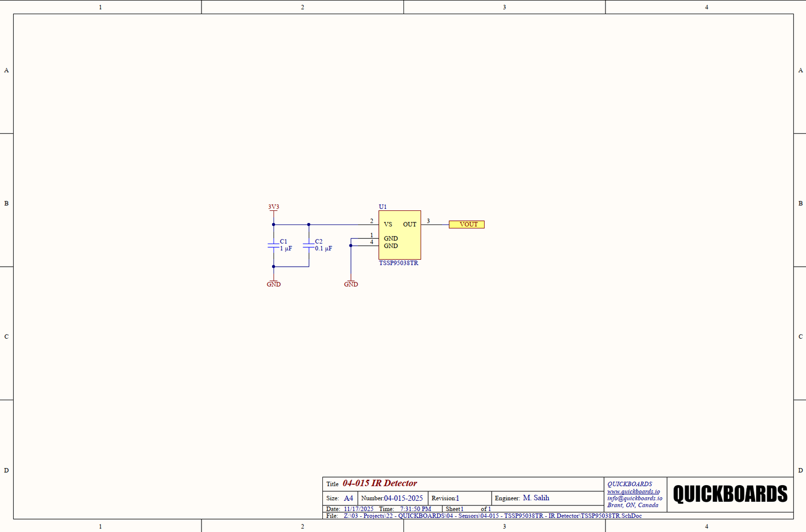This screenshot has height=532, width=806.
Task: Click the QUICKBOARDS logo in title block
Action: pos(730,494)
